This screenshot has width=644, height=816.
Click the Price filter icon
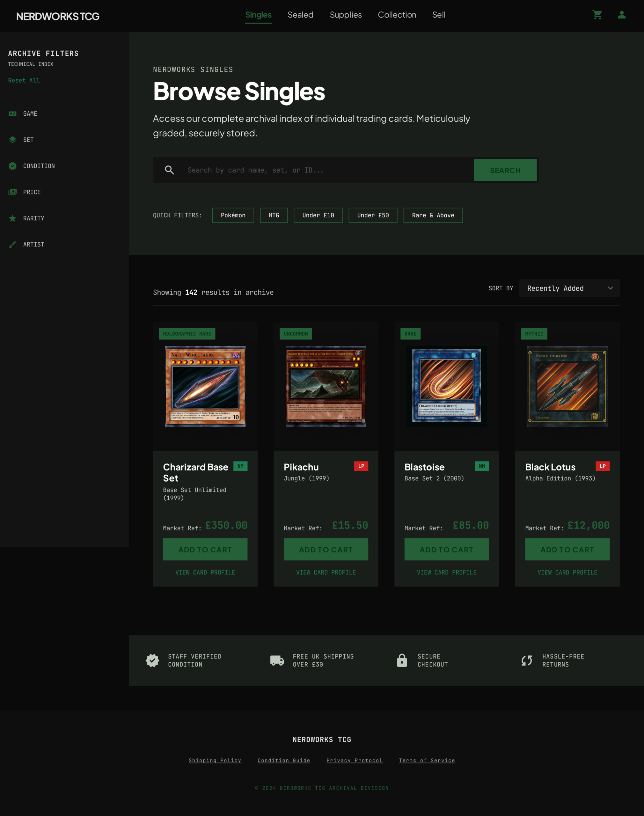tap(12, 192)
